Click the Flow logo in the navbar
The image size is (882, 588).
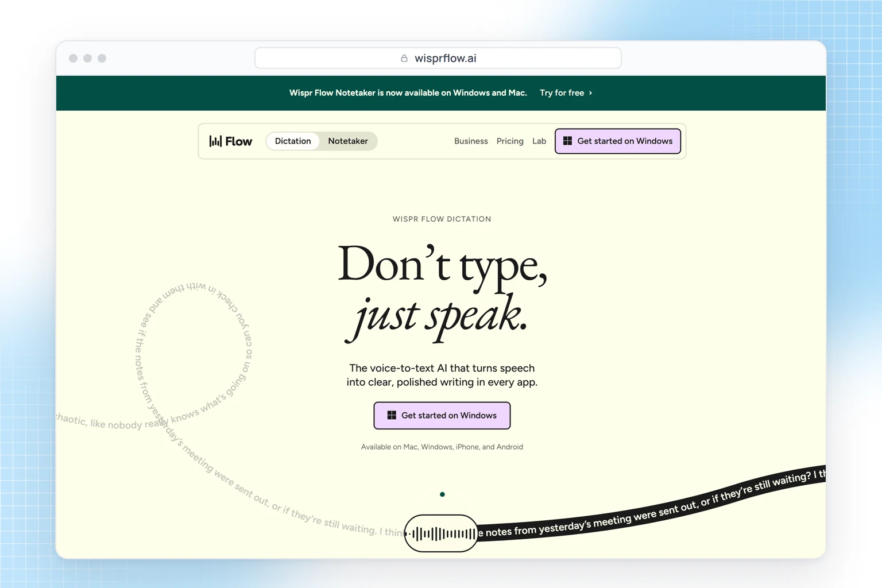(x=230, y=141)
